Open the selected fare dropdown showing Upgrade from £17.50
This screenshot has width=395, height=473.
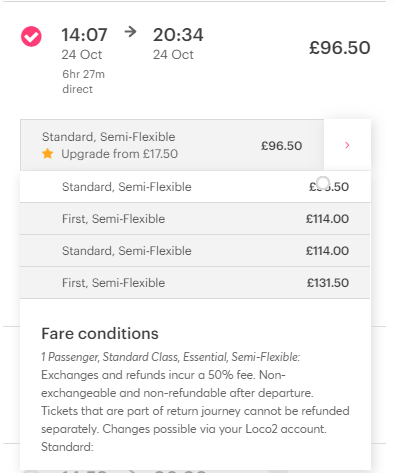(172, 145)
